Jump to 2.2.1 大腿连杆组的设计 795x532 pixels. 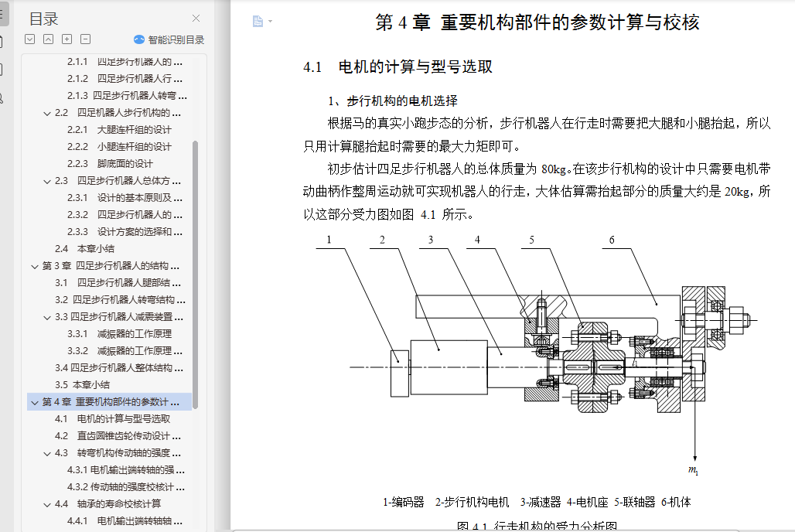(119, 130)
